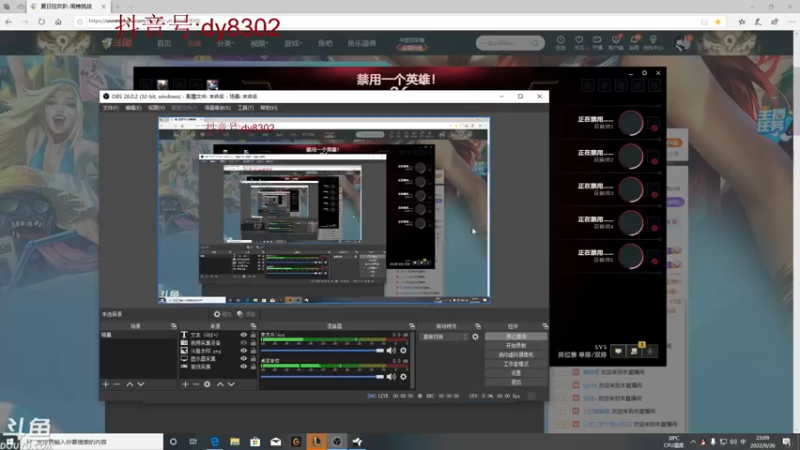The height and width of the screenshot is (450, 800).
Task: Click the 工作室模式 button
Action: [x=516, y=364]
